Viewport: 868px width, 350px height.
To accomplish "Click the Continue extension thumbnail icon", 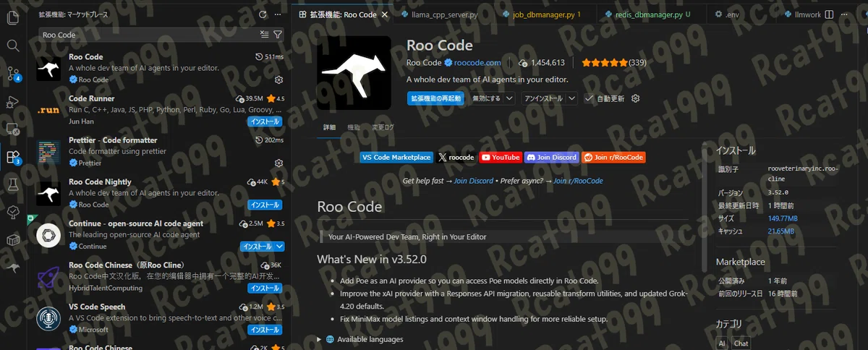I will tap(48, 236).
